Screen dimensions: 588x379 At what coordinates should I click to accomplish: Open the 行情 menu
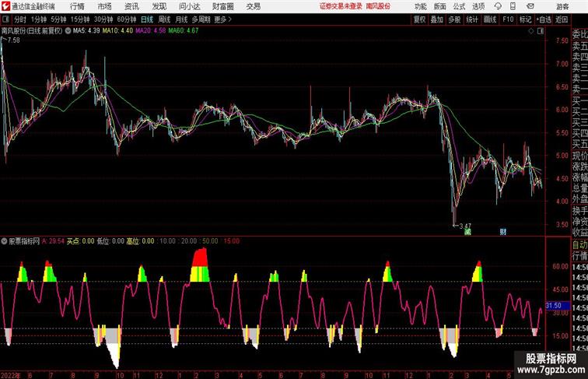coord(77,6)
